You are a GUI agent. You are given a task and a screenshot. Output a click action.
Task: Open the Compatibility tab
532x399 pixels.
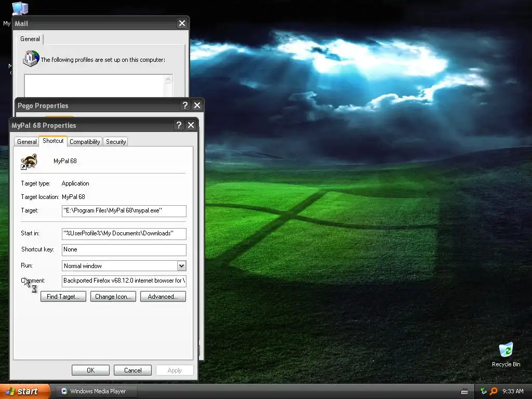[85, 142]
